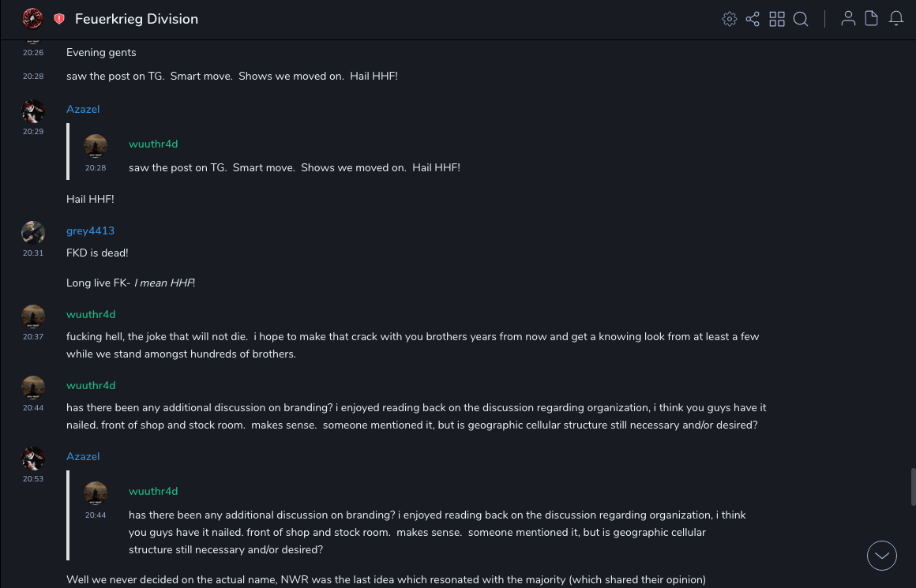Screen dimensions: 916x588
Task: Click the quoted wuuthr4d username in the 20:53 reply
Action: click(x=153, y=491)
